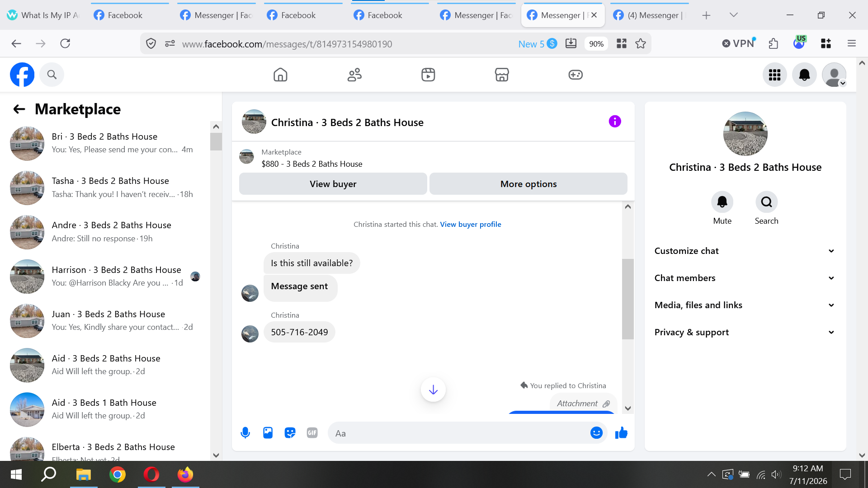Open the list all tabs dropdown
Viewport: 868px width, 488px height.
pyautogui.click(x=734, y=15)
